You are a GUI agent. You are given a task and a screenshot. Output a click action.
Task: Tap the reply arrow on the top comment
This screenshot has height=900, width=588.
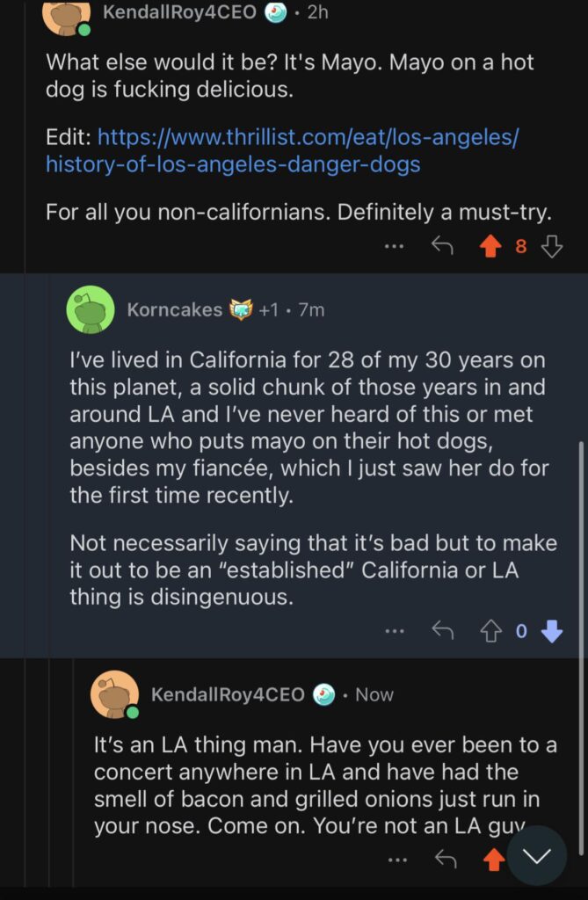(444, 247)
